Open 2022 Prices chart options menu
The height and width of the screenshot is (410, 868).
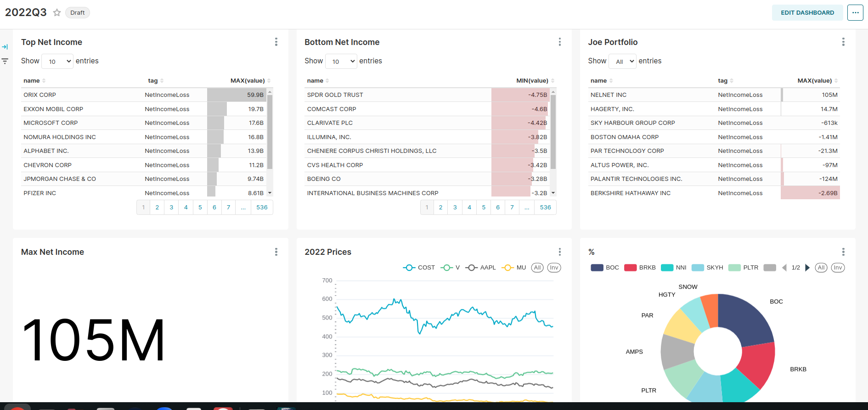[x=559, y=252]
